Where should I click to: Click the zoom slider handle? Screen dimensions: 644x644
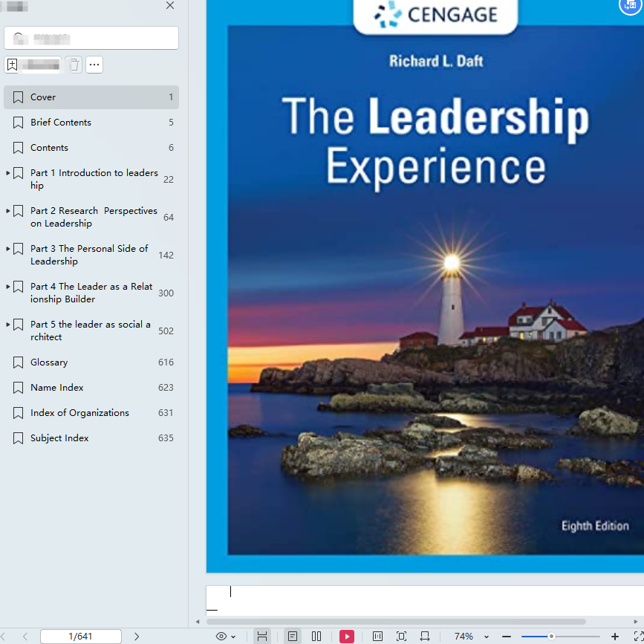(x=551, y=637)
